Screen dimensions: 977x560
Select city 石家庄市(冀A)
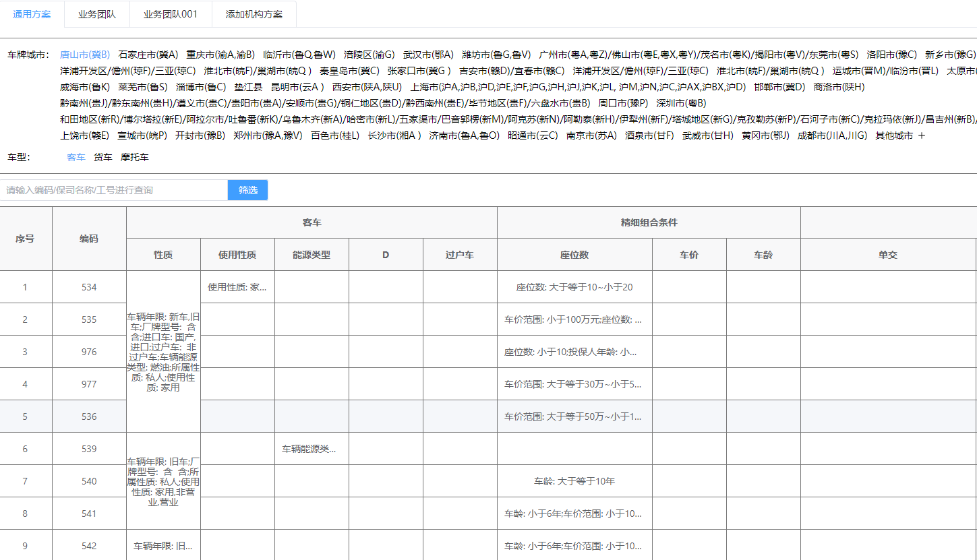[x=148, y=55]
